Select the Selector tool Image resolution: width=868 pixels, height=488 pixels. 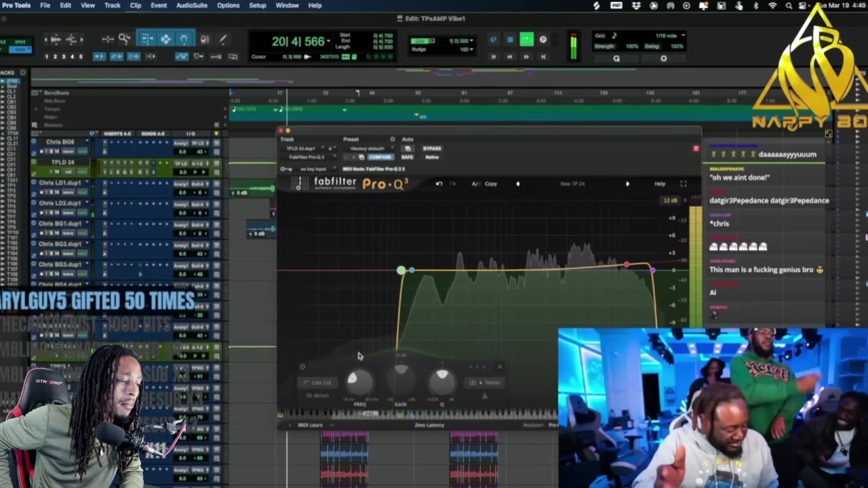coord(165,39)
